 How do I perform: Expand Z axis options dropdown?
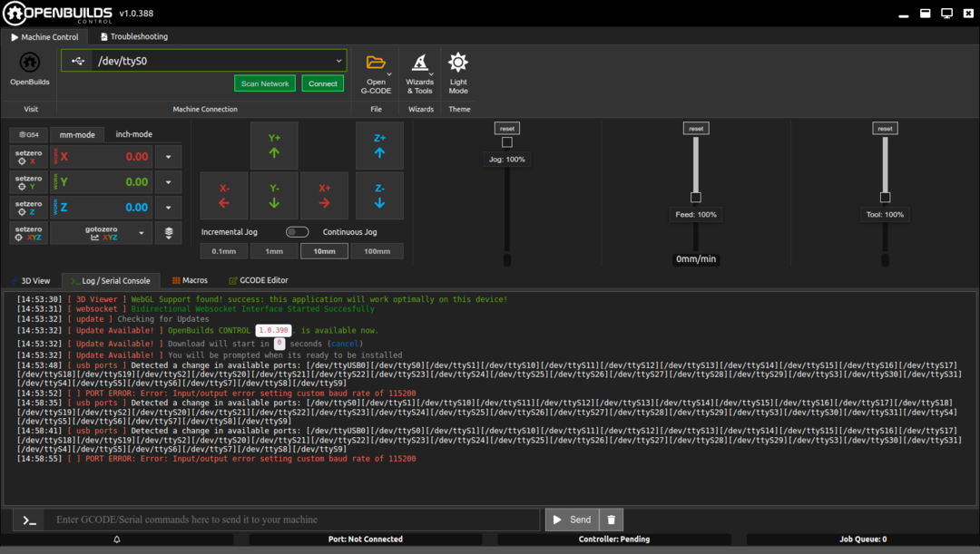169,208
